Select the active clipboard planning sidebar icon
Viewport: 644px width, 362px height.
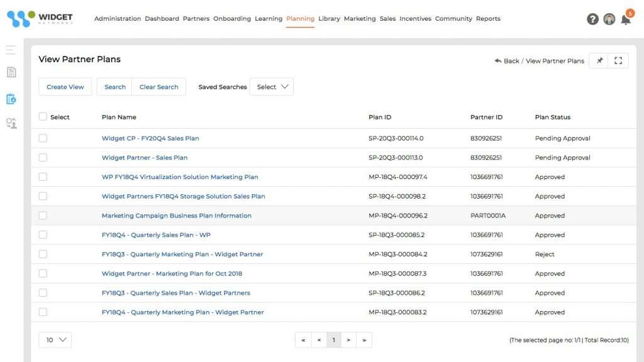[10, 99]
